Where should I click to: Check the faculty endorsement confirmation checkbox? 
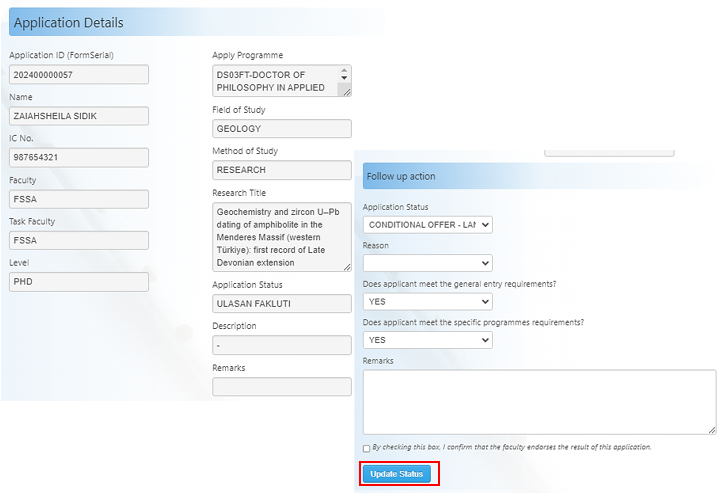point(366,448)
